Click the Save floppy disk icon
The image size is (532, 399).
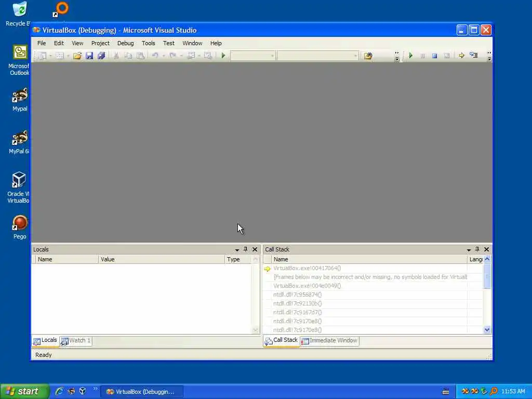89,56
